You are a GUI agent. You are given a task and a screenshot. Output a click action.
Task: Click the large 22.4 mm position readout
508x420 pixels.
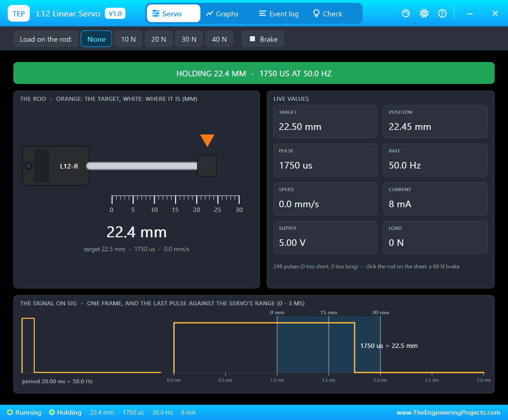137,232
